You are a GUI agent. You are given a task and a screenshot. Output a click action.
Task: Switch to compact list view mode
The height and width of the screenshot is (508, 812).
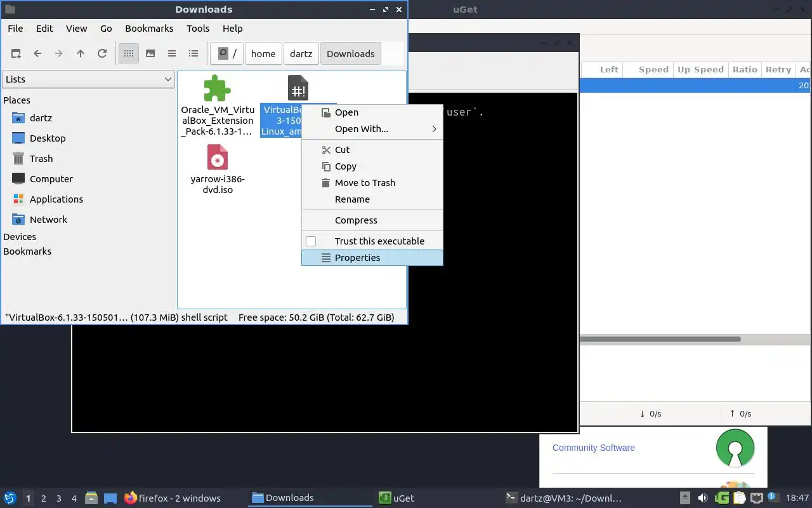[172, 54]
